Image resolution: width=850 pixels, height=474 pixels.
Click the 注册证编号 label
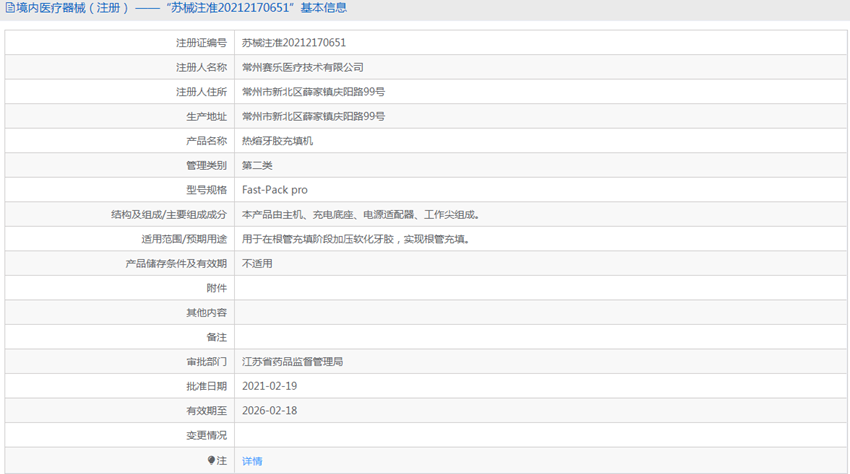pyautogui.click(x=201, y=43)
